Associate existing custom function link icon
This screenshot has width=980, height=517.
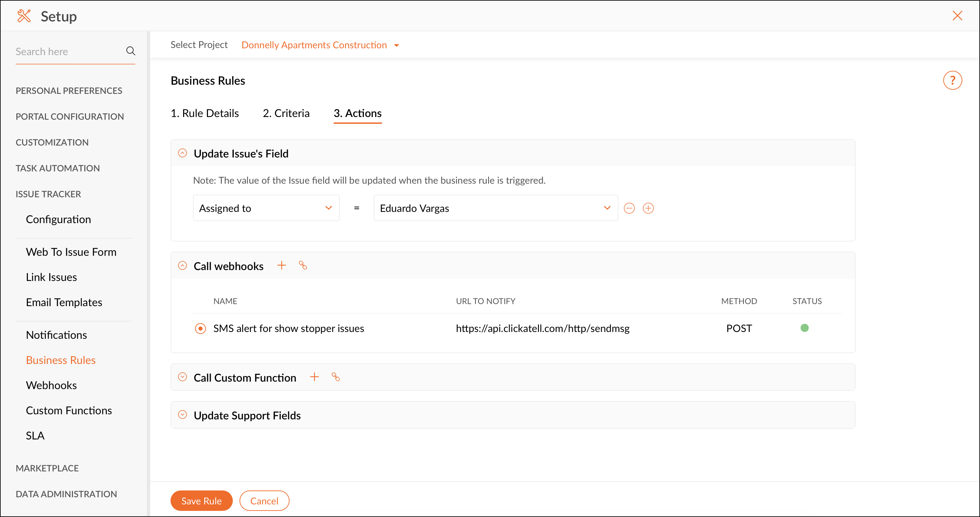coord(335,377)
